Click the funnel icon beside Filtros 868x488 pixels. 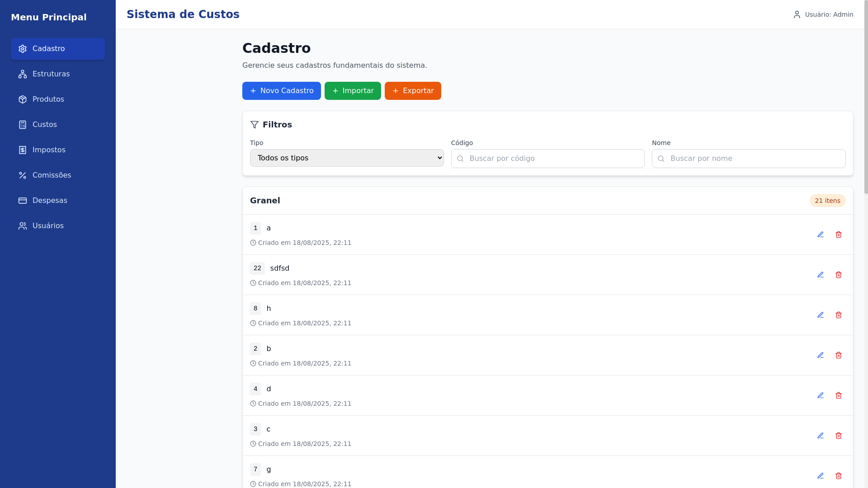point(255,125)
